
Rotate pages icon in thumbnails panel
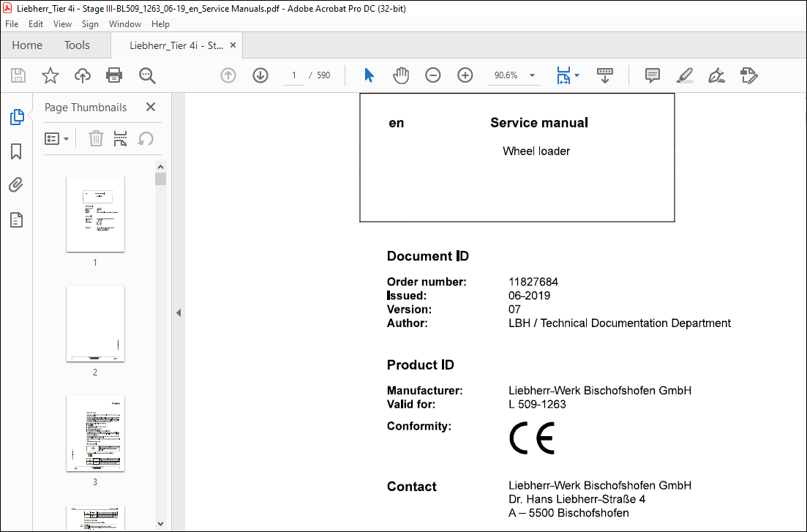pyautogui.click(x=146, y=138)
